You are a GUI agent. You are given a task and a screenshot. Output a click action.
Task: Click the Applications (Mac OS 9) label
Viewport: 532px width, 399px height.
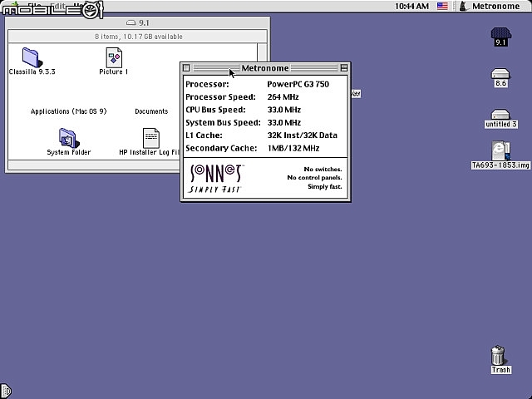pyautogui.click(x=69, y=111)
